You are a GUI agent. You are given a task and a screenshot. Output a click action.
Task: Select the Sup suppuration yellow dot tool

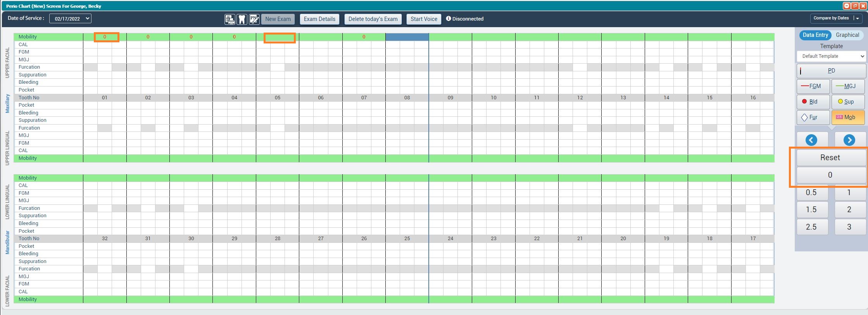coord(848,102)
